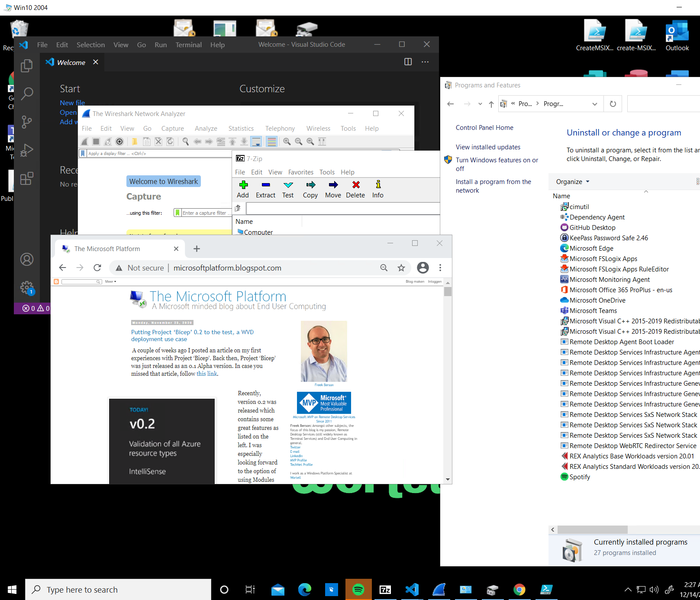Expand the address bar history dropdown in Programs and Features
The image size is (700, 600).
coord(594,104)
